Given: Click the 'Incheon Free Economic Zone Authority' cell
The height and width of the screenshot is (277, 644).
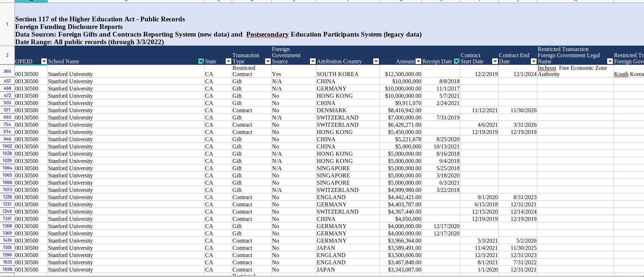Looking at the screenshot, I should pos(575,71).
